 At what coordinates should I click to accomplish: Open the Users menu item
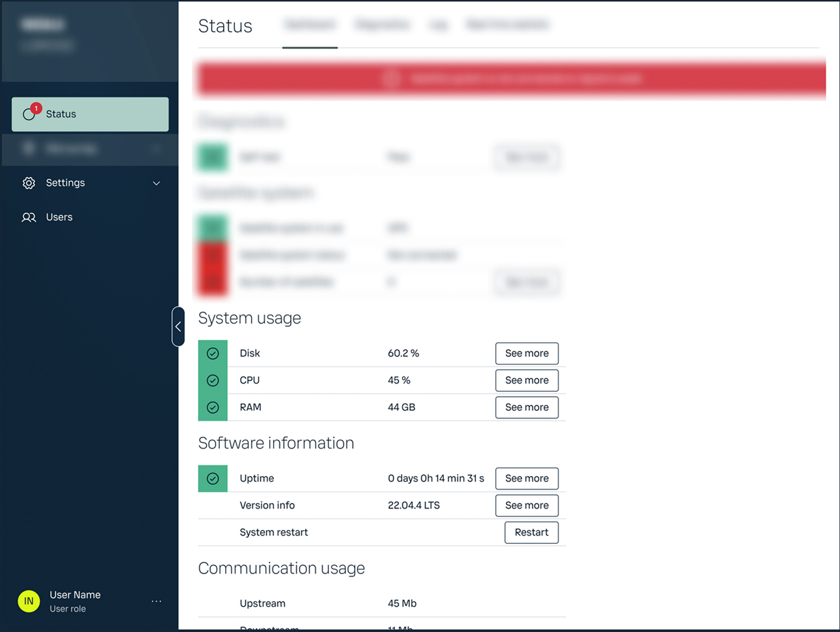(x=59, y=217)
